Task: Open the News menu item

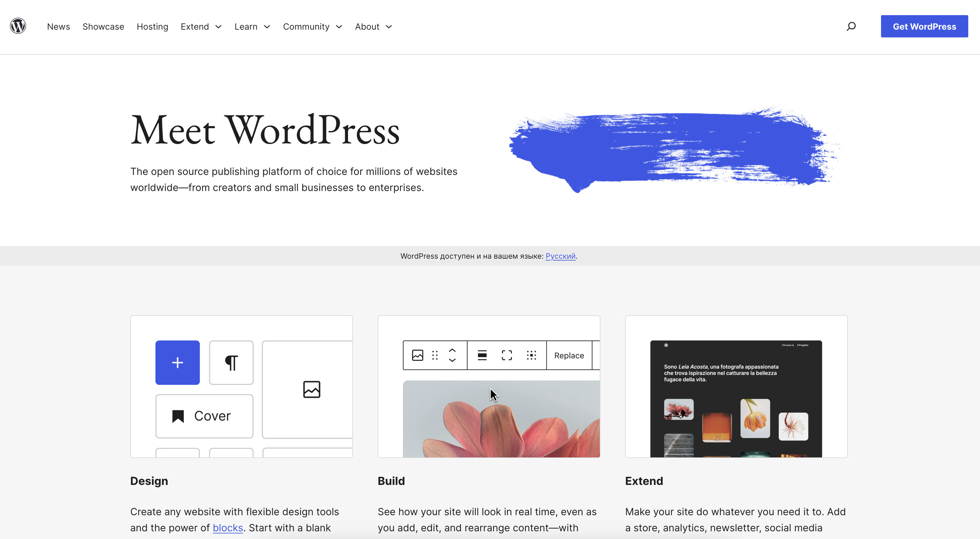Action: coord(58,27)
